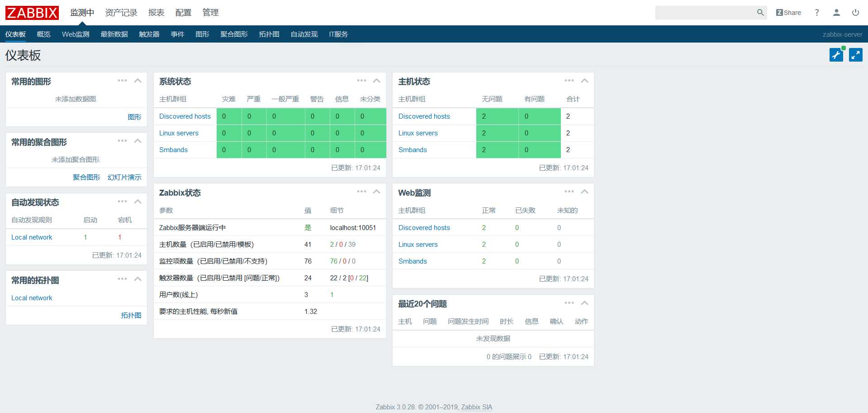868x413 pixels.
Task: Collapse the 自动发现状态 widget
Action: [138, 202]
